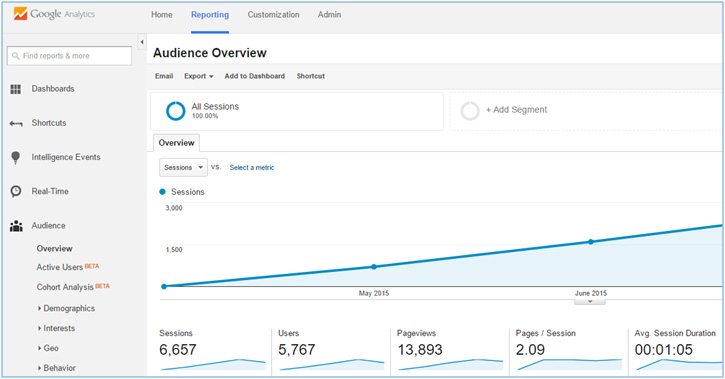The image size is (725, 379).
Task: Open the Cohort Analysis report
Action: [65, 287]
